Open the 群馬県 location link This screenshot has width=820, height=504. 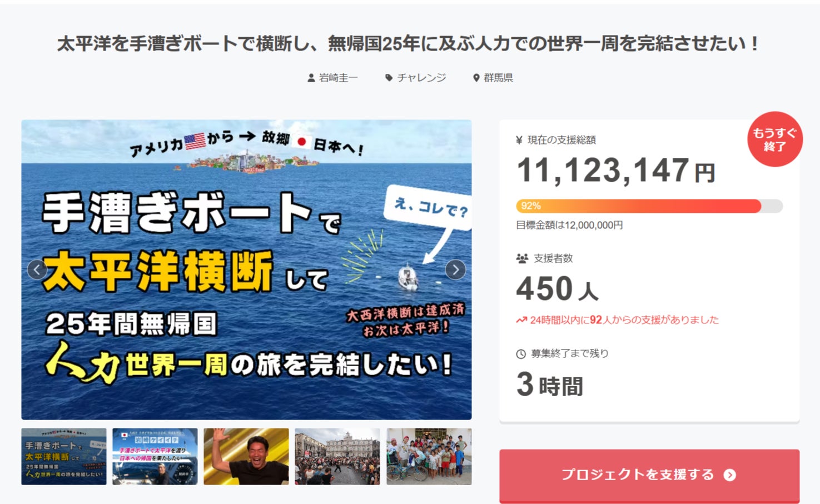(x=498, y=78)
